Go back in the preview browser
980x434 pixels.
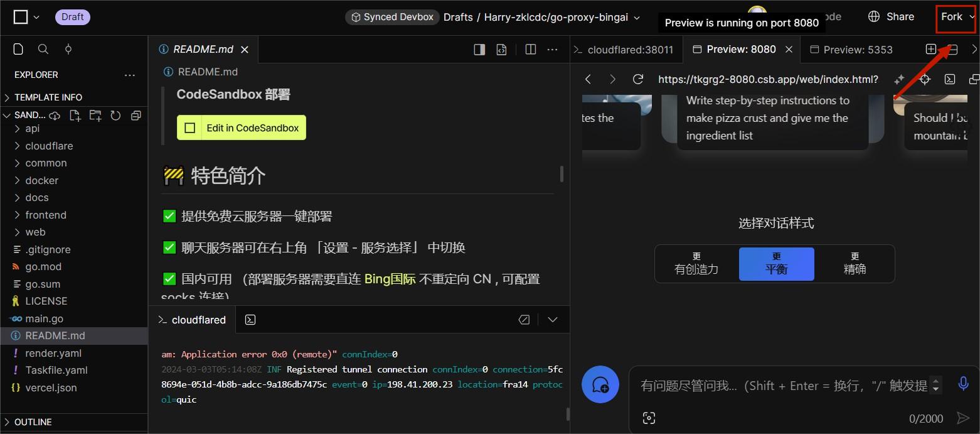pos(589,79)
